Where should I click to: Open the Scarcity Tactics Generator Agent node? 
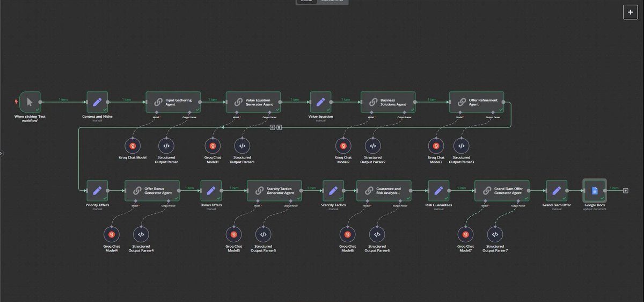point(275,190)
